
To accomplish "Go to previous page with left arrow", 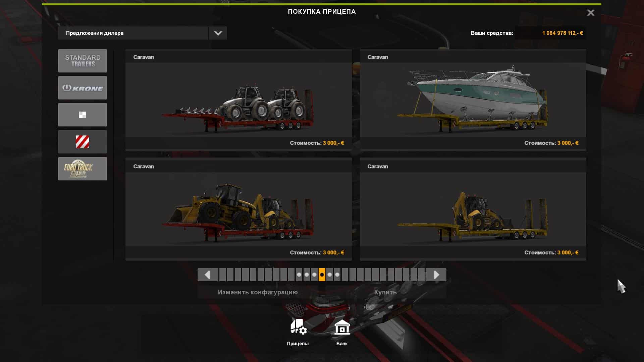I will tap(207, 275).
